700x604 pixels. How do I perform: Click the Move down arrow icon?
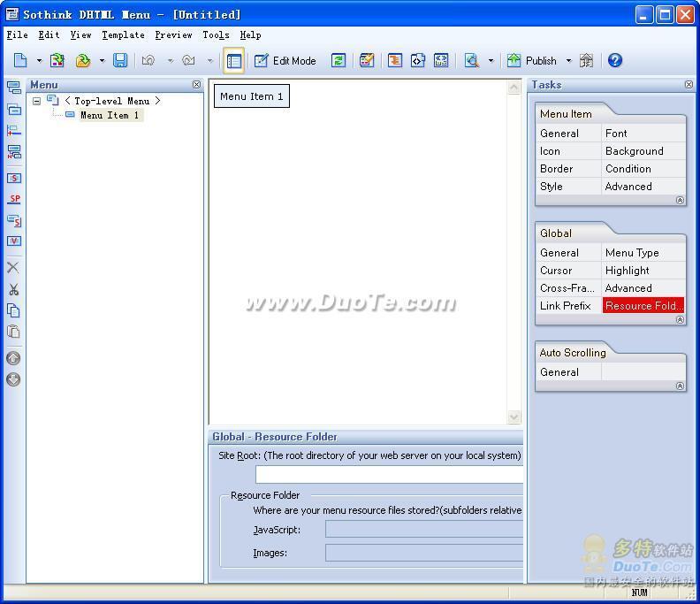[13, 379]
